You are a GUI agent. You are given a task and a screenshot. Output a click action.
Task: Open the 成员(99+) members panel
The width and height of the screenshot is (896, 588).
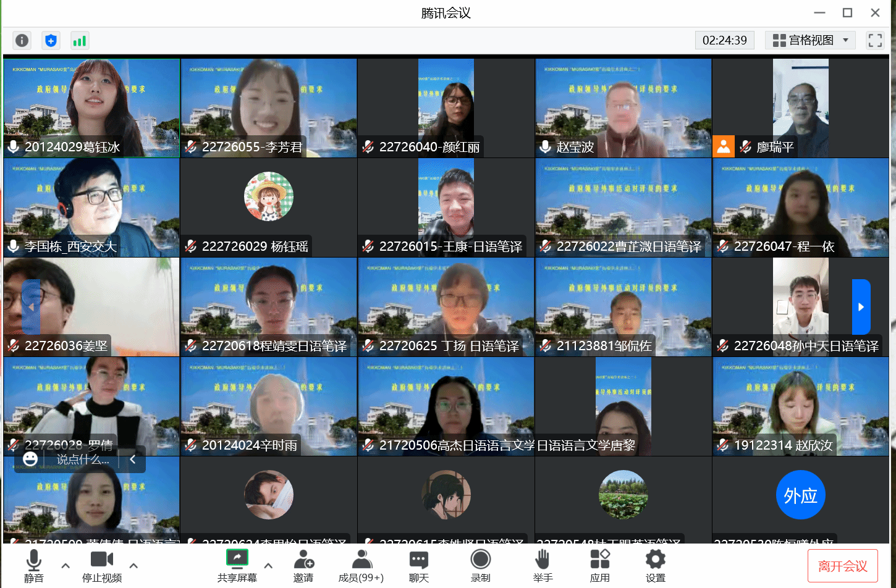pyautogui.click(x=361, y=566)
